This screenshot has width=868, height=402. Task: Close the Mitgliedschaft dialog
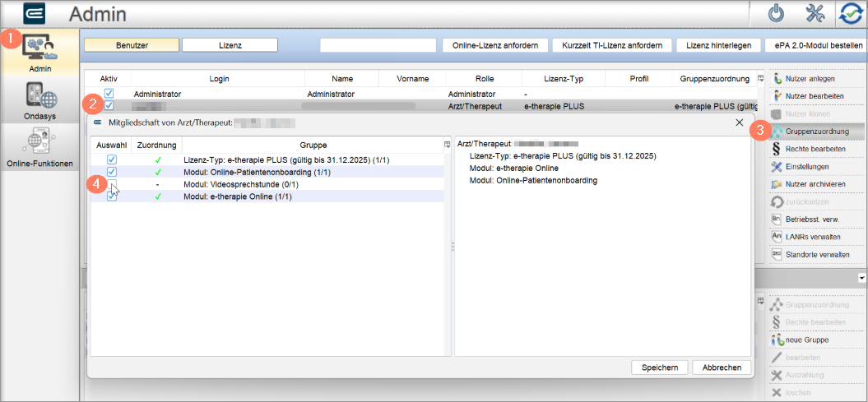pyautogui.click(x=739, y=122)
